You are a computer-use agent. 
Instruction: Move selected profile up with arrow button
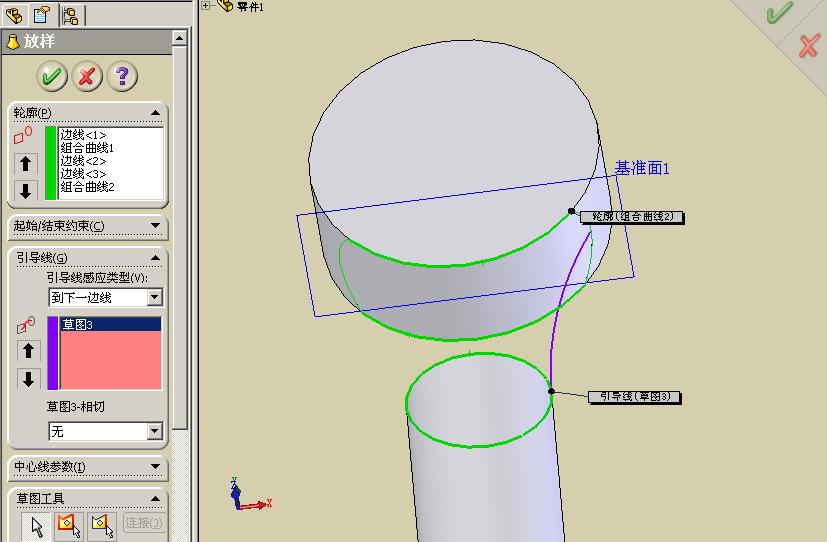26,163
